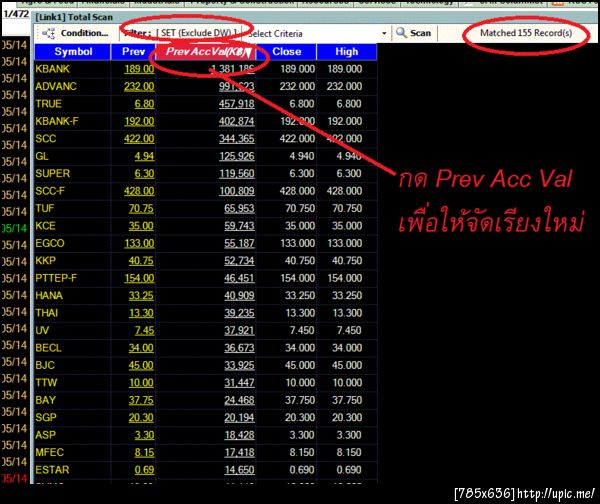600x504 pixels.
Task: Click Prev Acc Val 457,918
Action: tap(236, 104)
